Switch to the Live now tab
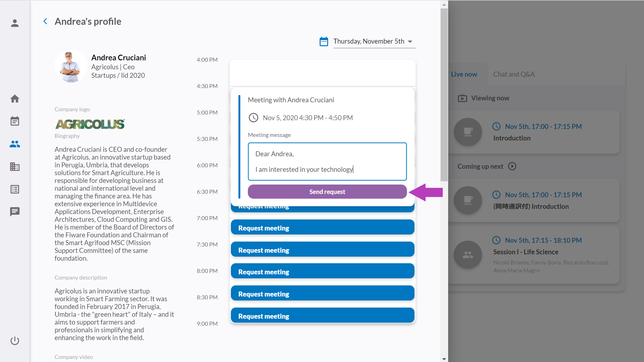Screen dimensions: 644x362 pyautogui.click(x=464, y=74)
